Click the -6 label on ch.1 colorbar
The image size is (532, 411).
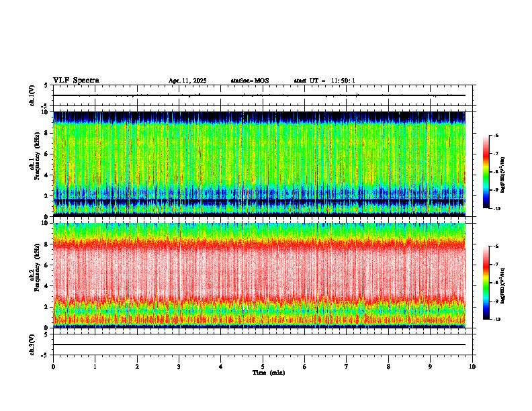click(x=496, y=135)
